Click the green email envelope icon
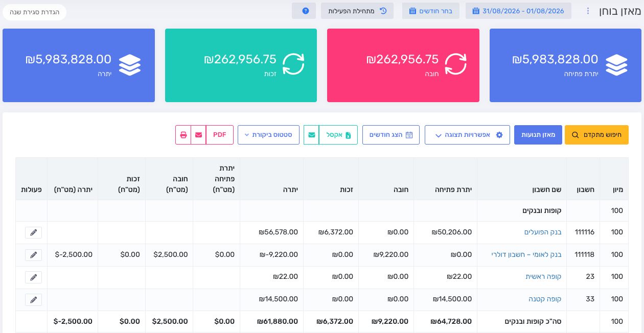 click(x=311, y=135)
